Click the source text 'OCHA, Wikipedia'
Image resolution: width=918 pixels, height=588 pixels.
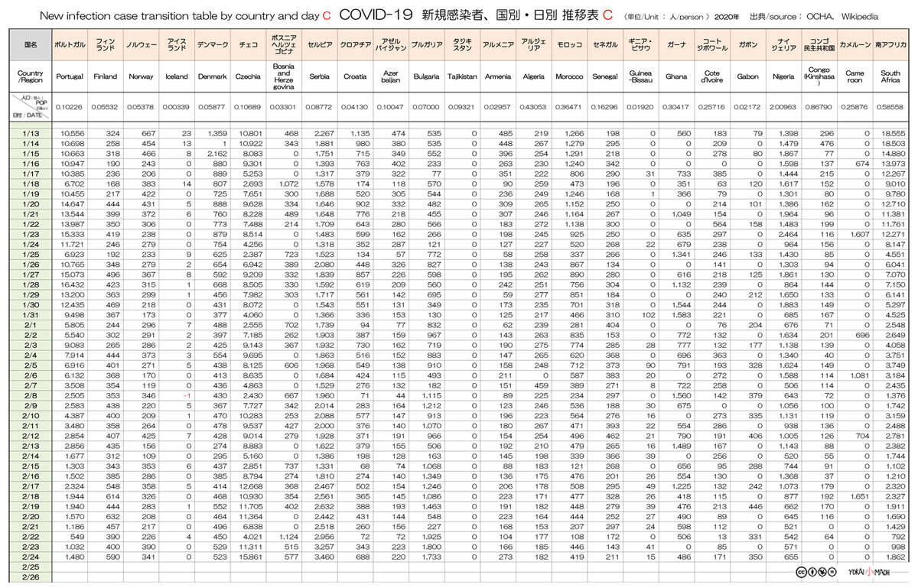[x=842, y=15]
